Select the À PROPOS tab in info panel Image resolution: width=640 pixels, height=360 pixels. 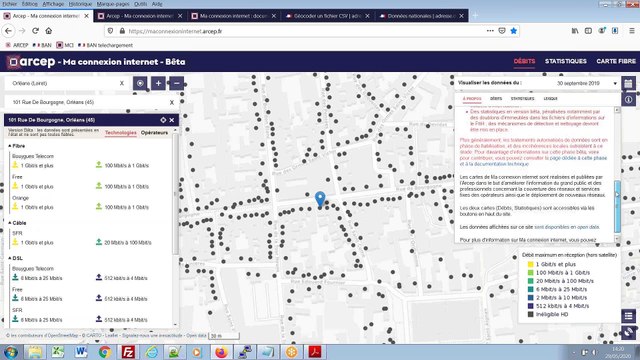472,99
